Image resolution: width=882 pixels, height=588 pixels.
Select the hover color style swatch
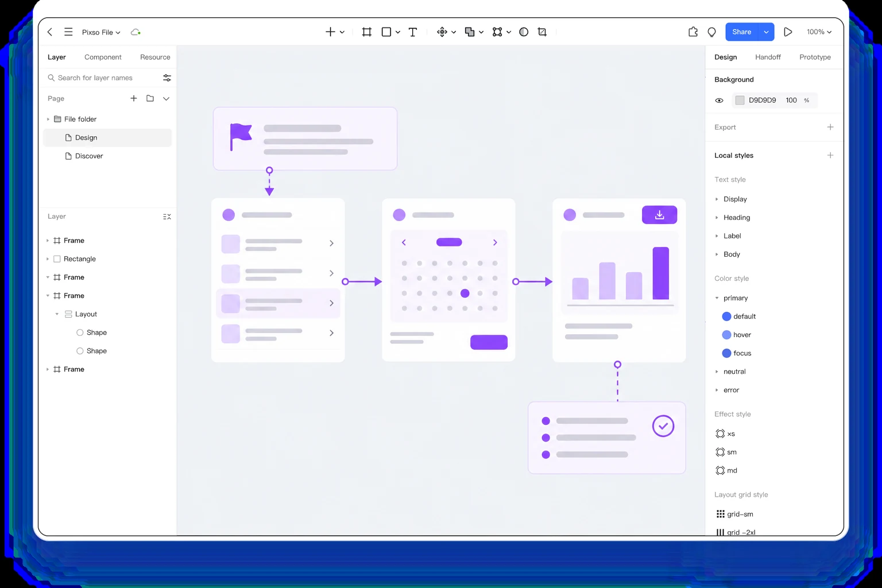(726, 335)
